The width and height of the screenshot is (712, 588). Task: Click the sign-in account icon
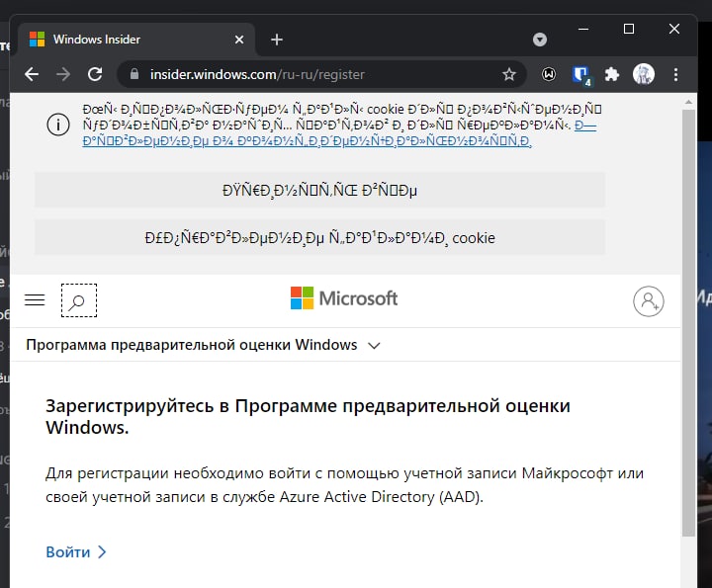pos(649,300)
